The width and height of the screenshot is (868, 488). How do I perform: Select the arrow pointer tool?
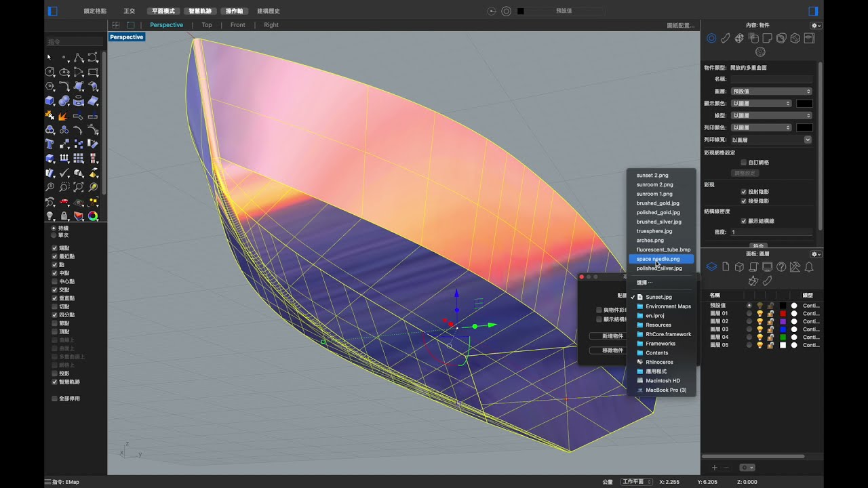coord(49,57)
